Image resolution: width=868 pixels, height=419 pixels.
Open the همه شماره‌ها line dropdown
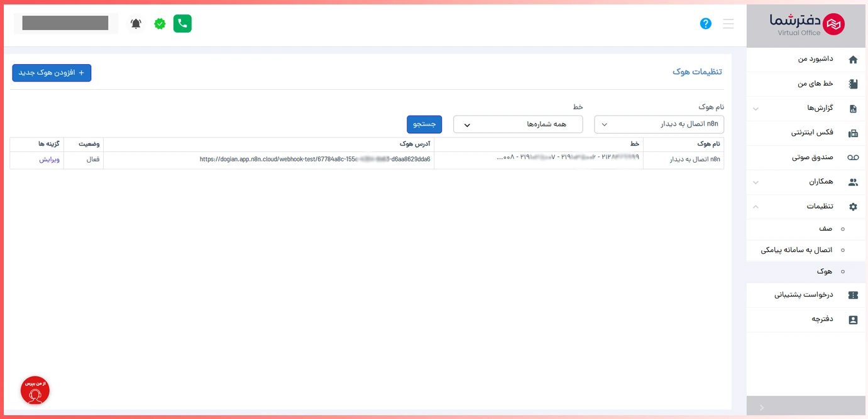[x=518, y=124]
